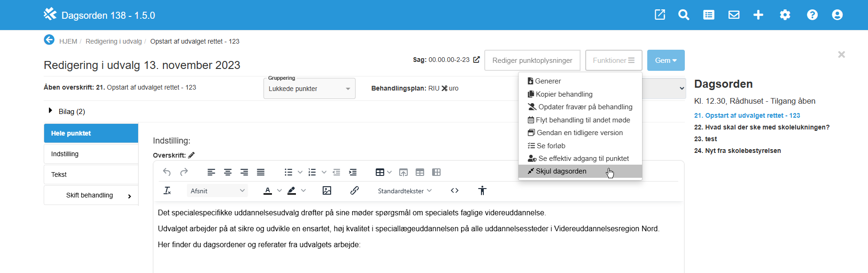
Task: Open the text color picker arrow
Action: tap(279, 190)
